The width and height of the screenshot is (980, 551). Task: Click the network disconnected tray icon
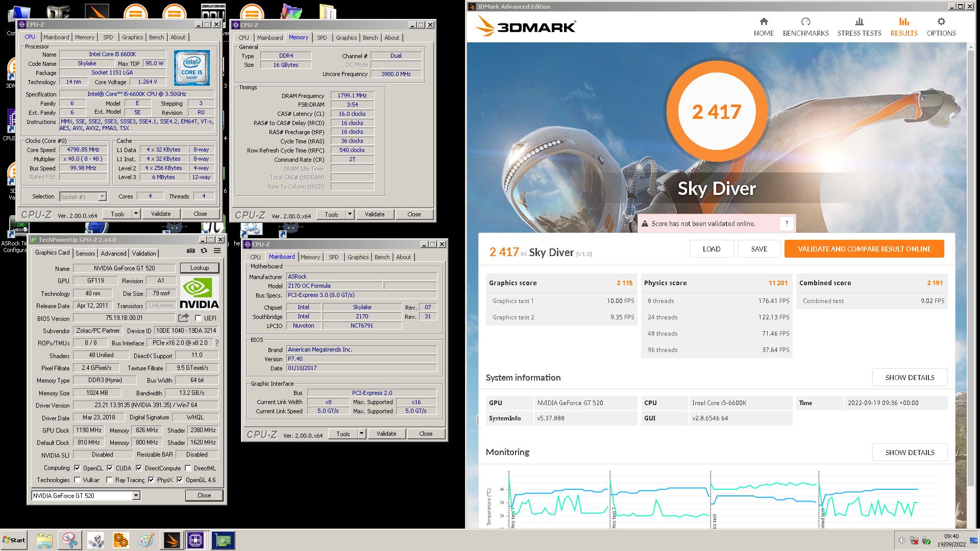click(x=914, y=540)
